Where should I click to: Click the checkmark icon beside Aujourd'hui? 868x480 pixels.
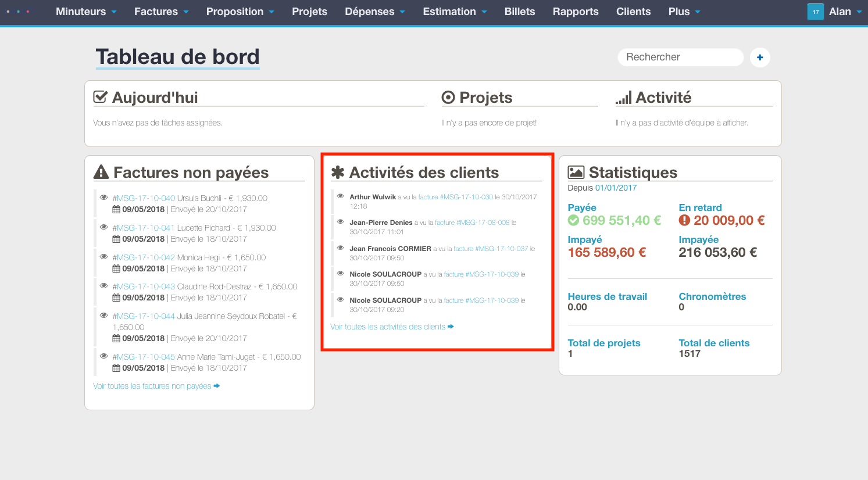pos(100,97)
